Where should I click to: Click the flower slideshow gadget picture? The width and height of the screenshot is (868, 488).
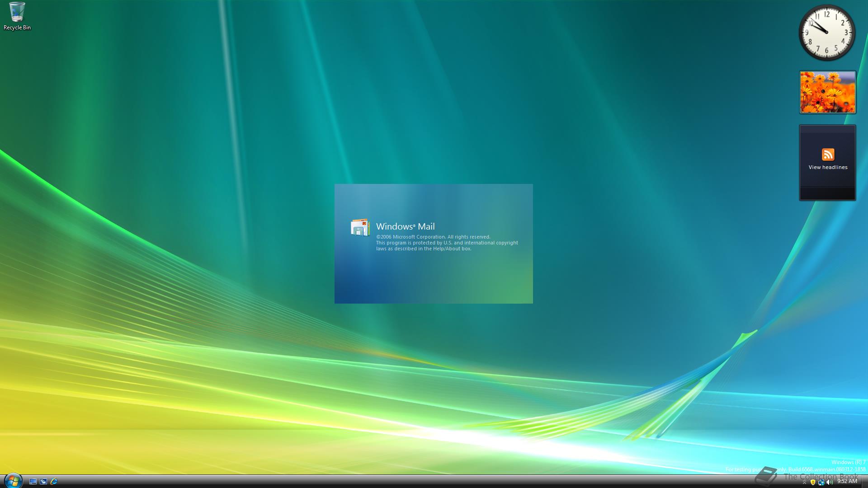[827, 92]
